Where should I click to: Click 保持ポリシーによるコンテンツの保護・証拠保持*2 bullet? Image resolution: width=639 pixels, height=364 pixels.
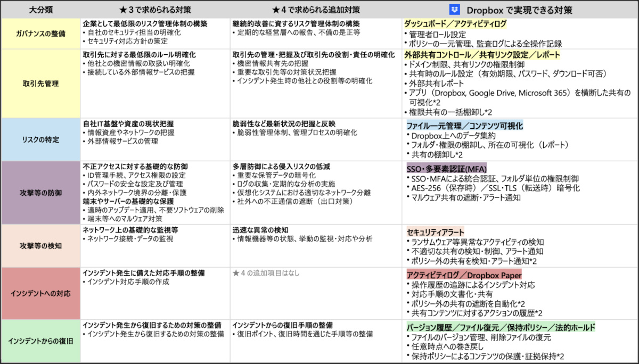[485, 357]
